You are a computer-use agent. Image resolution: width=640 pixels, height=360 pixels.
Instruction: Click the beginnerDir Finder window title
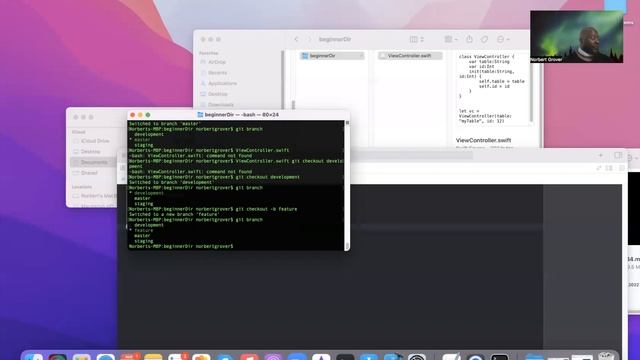[335, 39]
